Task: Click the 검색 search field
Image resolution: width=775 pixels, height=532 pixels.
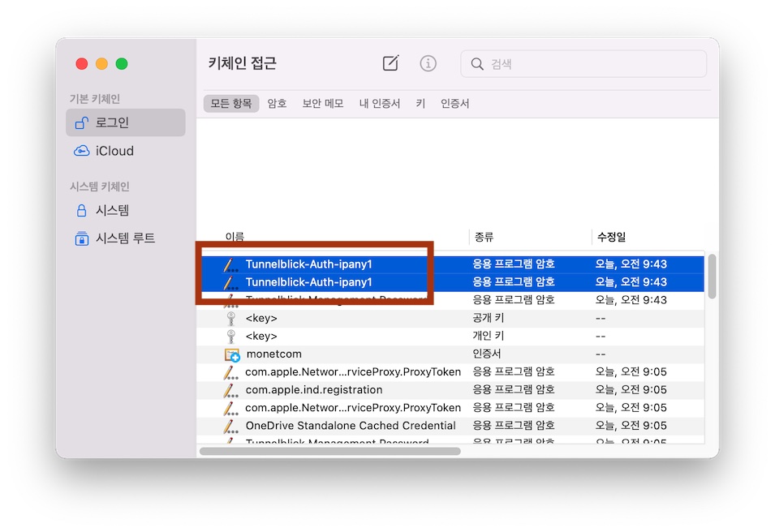Action: pos(592,64)
